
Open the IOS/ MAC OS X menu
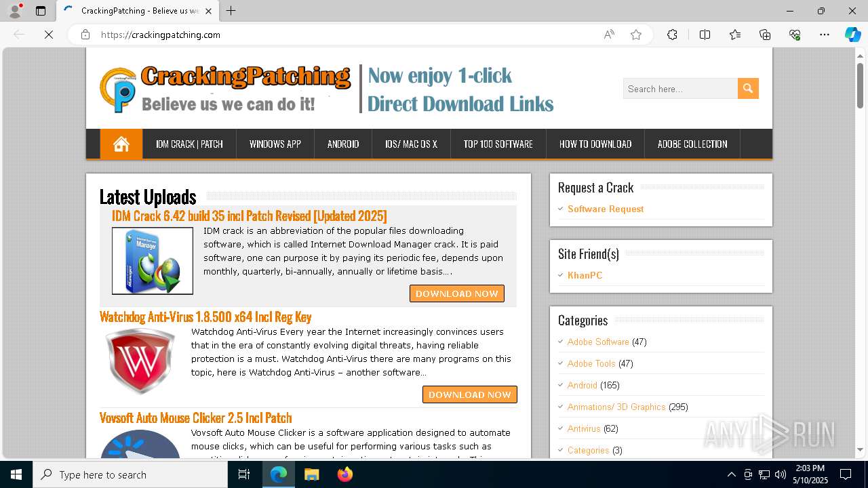pos(411,144)
